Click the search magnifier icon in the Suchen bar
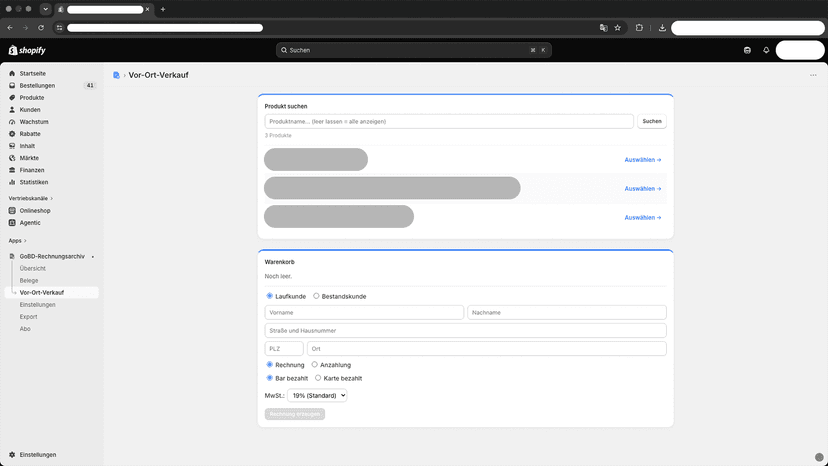This screenshot has width=828, height=466. tap(284, 50)
